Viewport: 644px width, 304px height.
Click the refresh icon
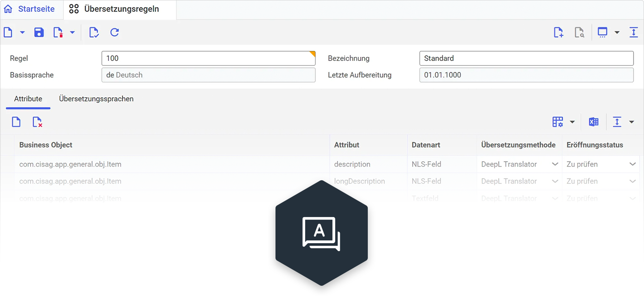click(114, 32)
